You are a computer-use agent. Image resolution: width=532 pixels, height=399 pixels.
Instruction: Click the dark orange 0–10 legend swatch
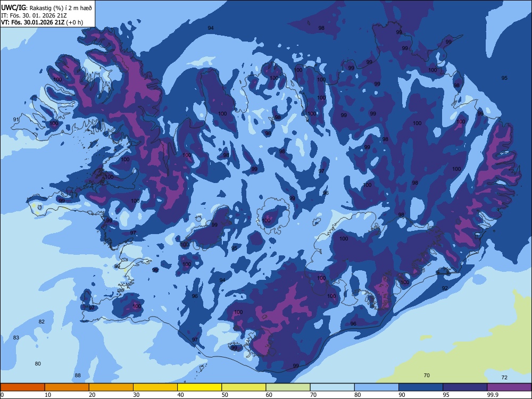click(22, 387)
